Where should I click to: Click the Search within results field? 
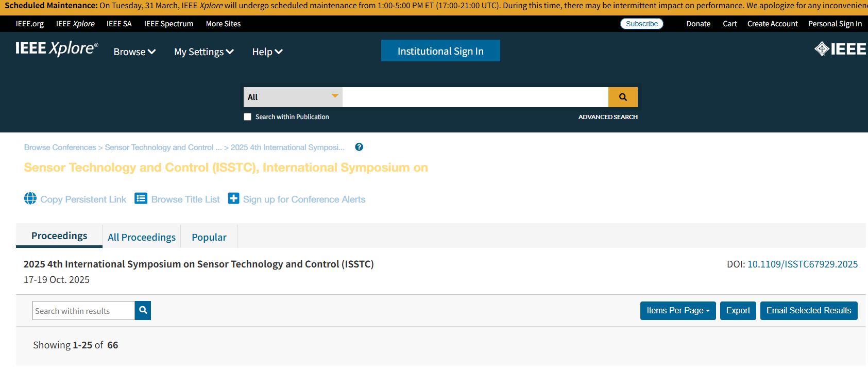tap(83, 311)
